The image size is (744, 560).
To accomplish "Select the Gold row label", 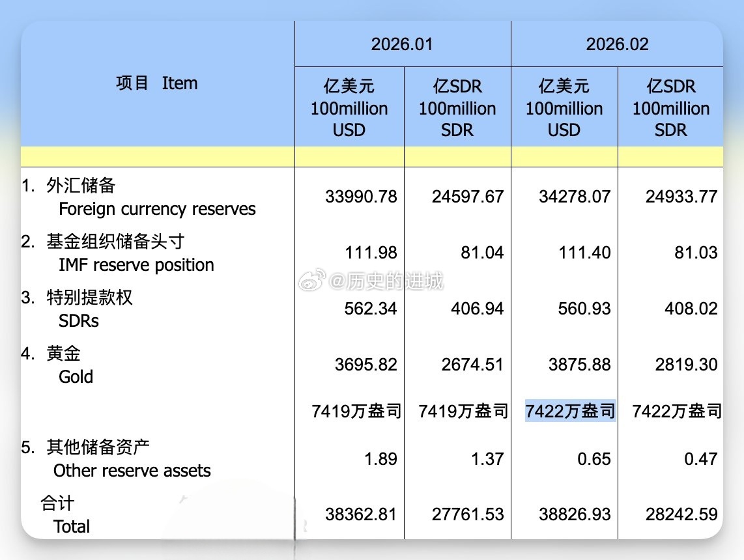I will [75, 376].
